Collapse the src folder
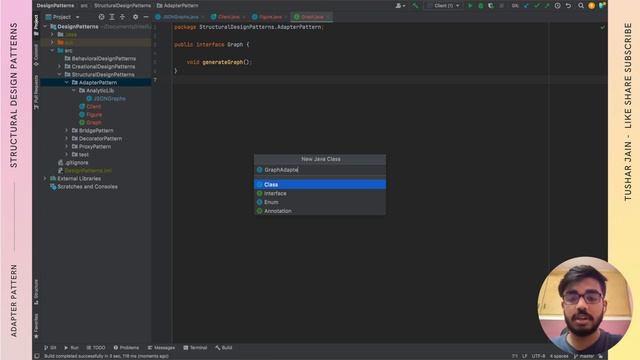The width and height of the screenshot is (640, 360). (x=53, y=51)
